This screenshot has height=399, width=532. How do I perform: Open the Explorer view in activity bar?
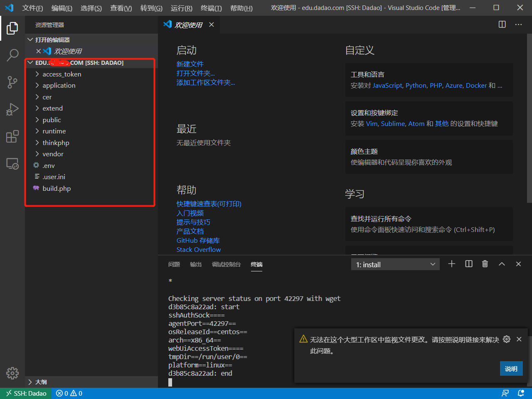12,28
